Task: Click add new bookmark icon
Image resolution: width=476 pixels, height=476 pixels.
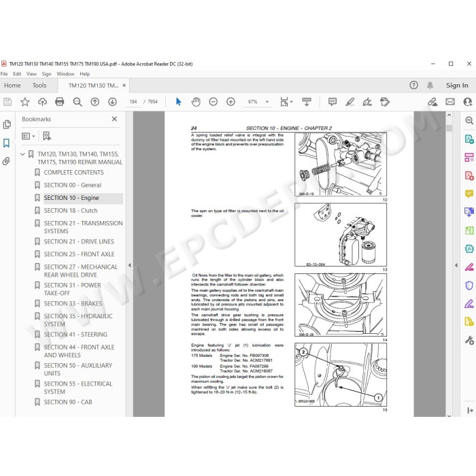Action: [47, 136]
